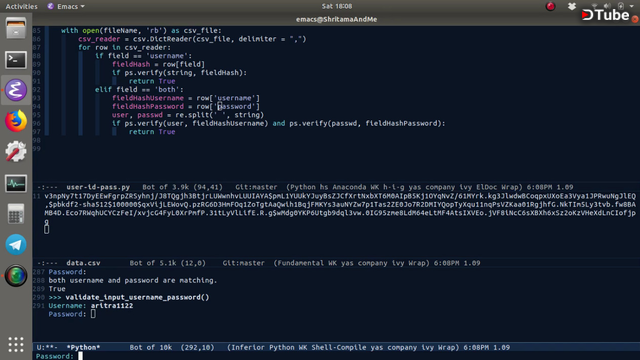This screenshot has width=640, height=360.
Task: Launch the Terminal from the dock
Action: [x=16, y=60]
